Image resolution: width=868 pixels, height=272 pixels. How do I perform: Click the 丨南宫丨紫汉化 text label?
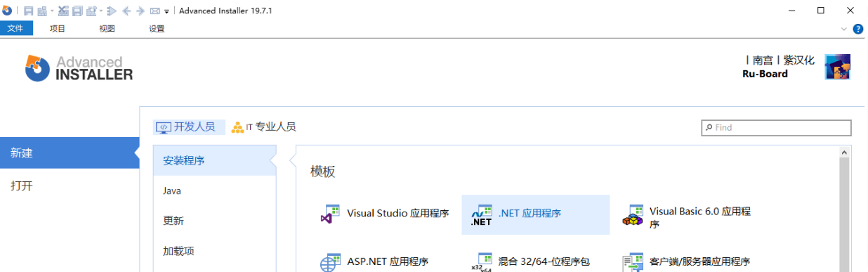780,60
